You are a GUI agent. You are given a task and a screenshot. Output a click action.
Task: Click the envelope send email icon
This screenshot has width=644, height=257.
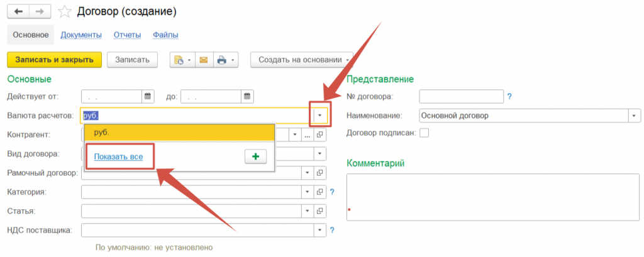203,60
